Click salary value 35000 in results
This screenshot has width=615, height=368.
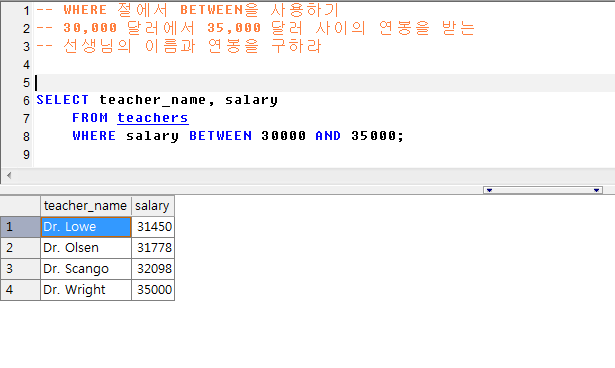153,290
